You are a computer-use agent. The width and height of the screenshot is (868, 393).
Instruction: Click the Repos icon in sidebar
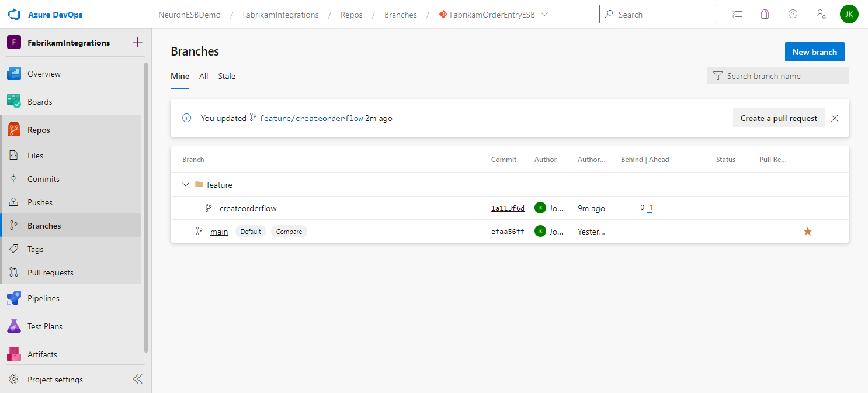(14, 130)
